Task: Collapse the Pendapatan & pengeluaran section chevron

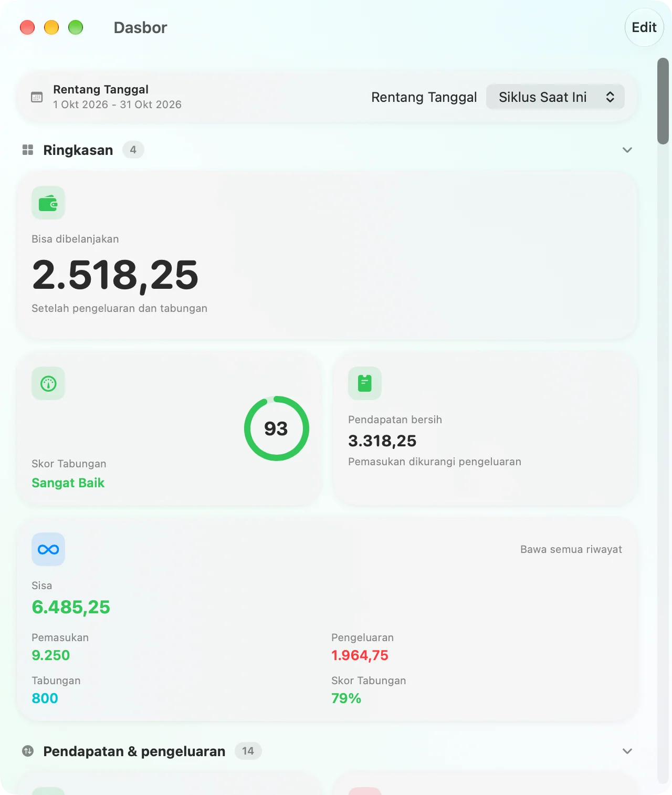Action: [627, 751]
